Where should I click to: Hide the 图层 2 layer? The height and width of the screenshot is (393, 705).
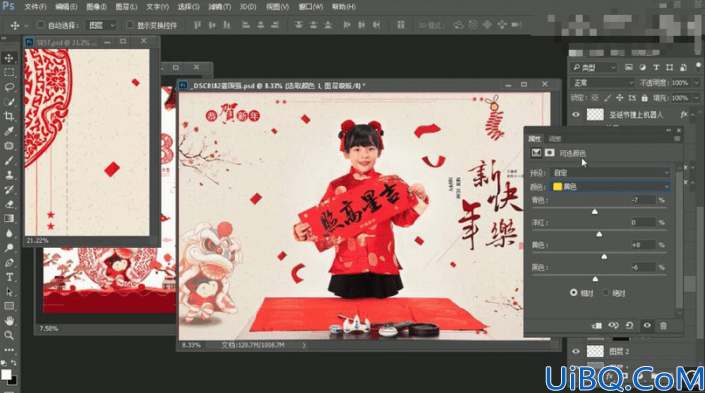(576, 351)
